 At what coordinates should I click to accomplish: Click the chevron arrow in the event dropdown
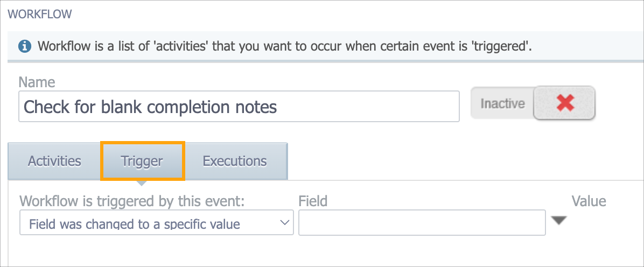(284, 223)
